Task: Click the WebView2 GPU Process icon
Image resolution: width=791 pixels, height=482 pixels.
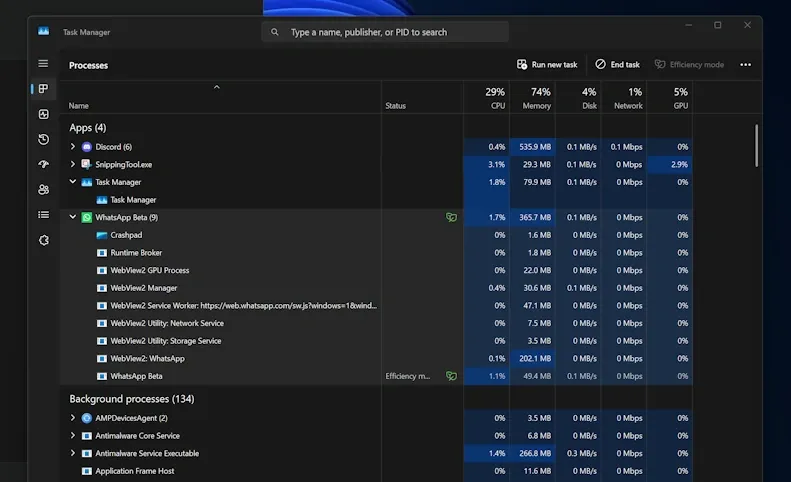Action: pyautogui.click(x=102, y=271)
